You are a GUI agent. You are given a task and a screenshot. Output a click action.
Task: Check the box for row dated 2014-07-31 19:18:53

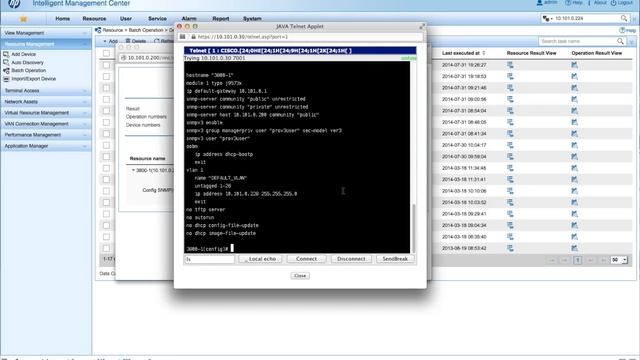[106, 76]
